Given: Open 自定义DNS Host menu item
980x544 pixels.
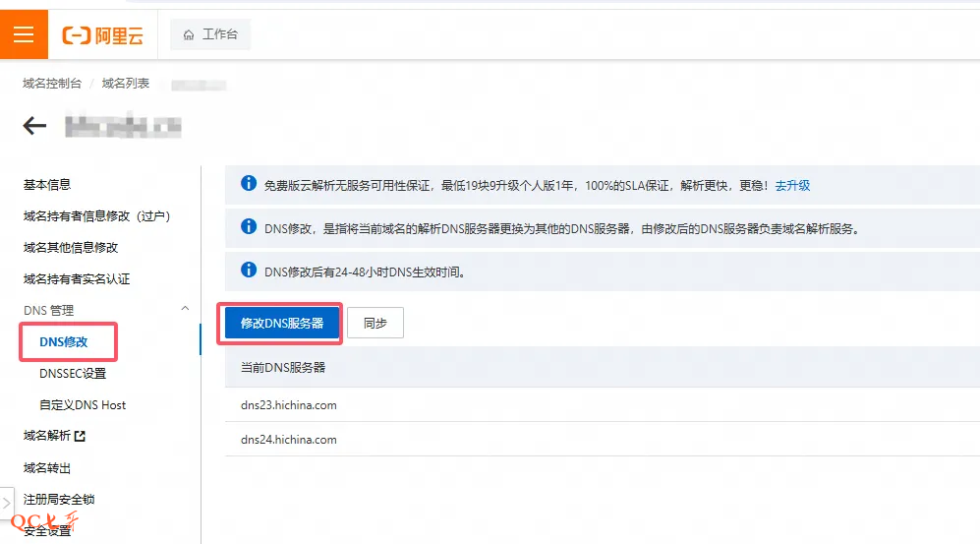Looking at the screenshot, I should tap(83, 404).
